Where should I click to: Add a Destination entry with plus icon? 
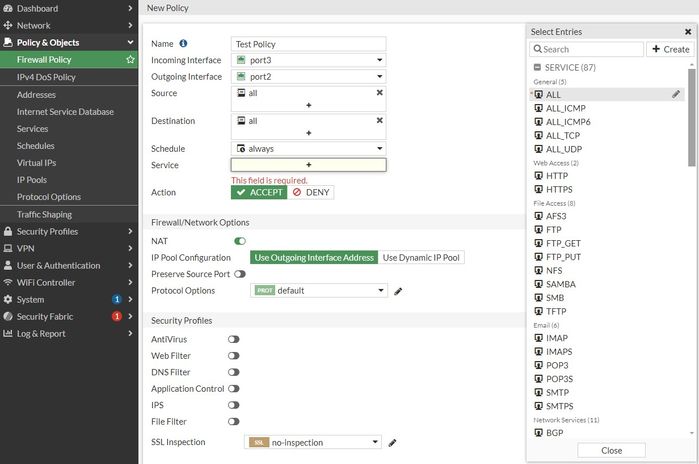pyautogui.click(x=308, y=133)
